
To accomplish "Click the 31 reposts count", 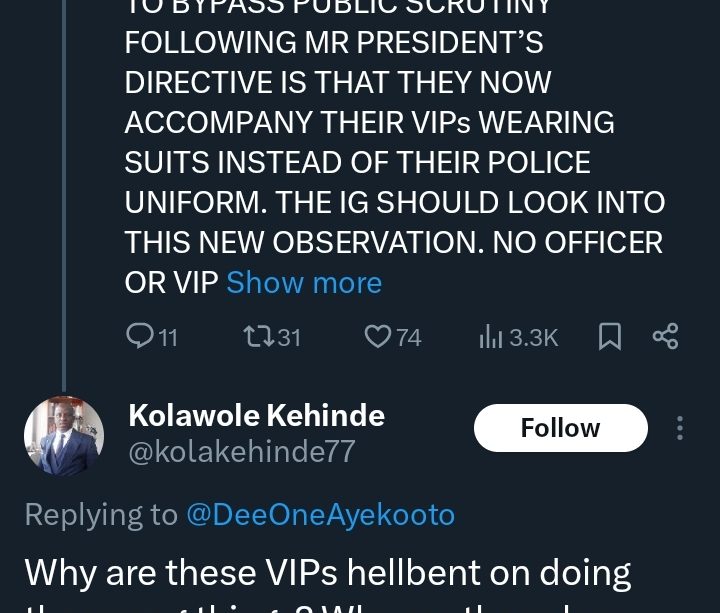I will coord(289,338).
